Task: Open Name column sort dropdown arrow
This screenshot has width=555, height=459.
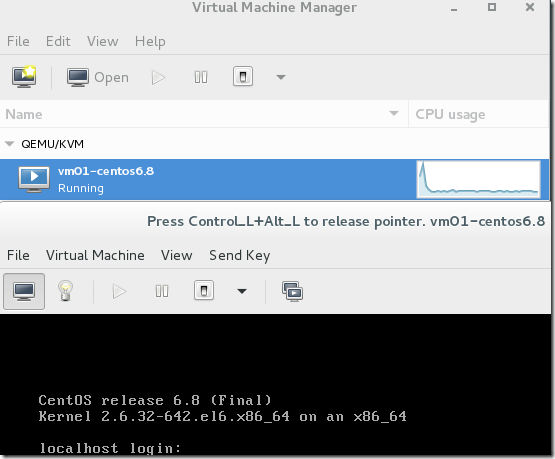Action: pyautogui.click(x=394, y=114)
